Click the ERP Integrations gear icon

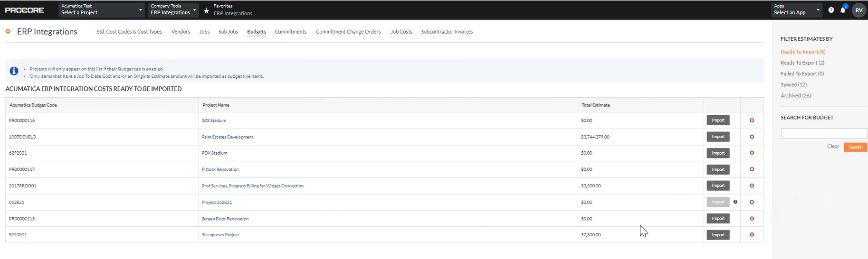[x=8, y=31]
